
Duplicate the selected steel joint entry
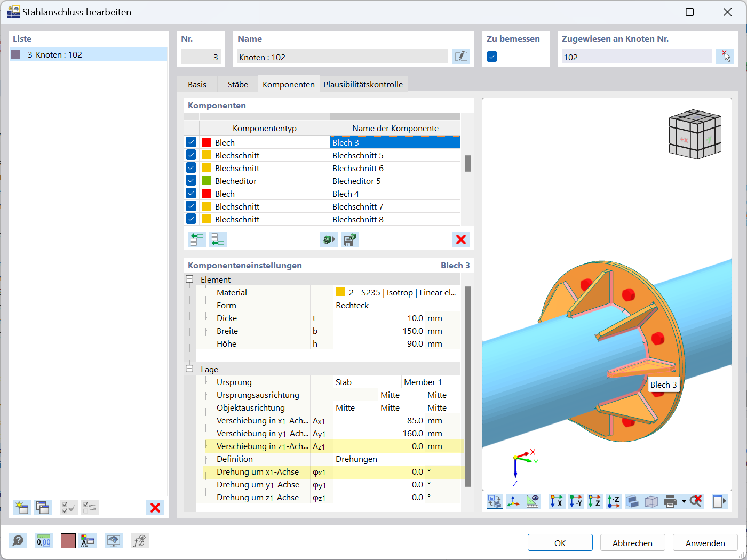click(x=43, y=508)
